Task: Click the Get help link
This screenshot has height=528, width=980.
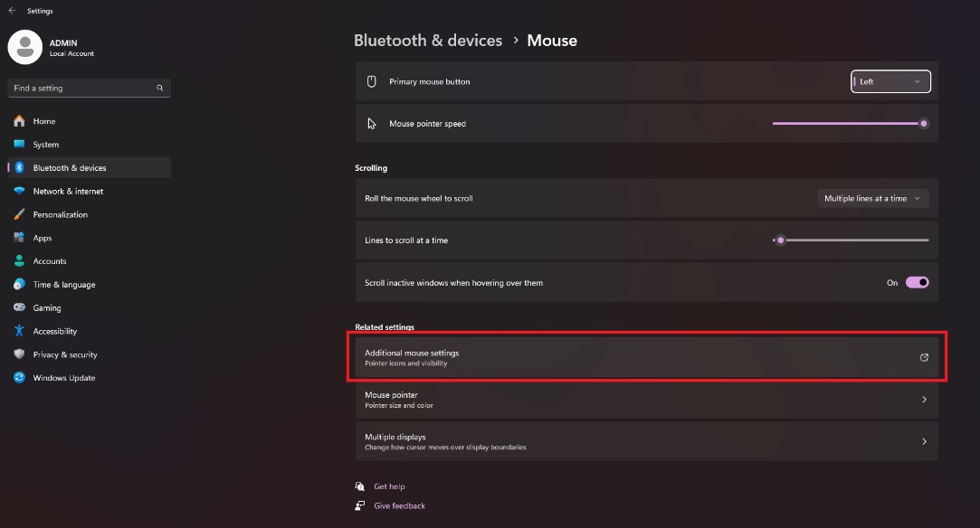Action: (389, 486)
